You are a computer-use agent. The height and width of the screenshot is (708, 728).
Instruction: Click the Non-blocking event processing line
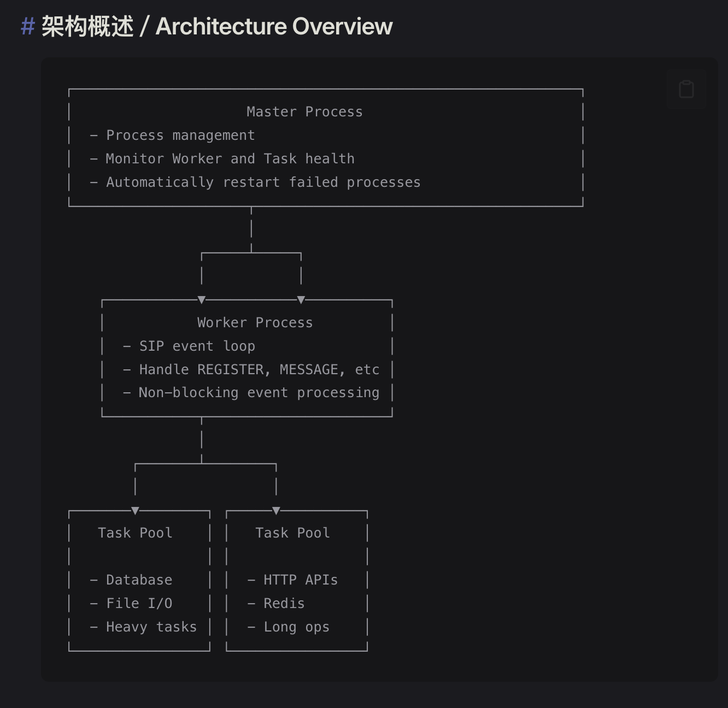pos(259,393)
